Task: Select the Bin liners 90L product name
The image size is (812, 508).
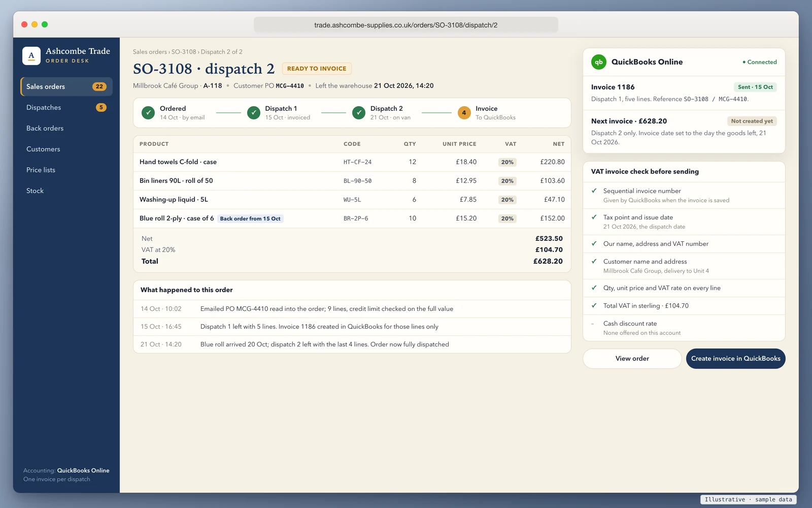Action: click(x=176, y=181)
